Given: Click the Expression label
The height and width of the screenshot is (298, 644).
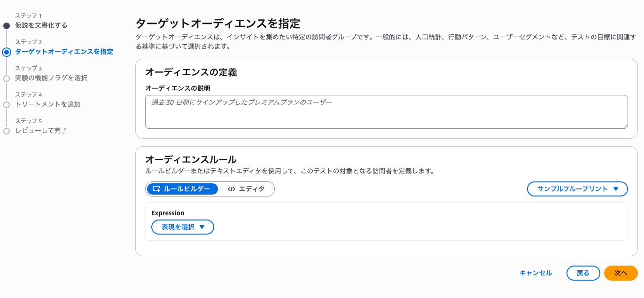Looking at the screenshot, I should pyautogui.click(x=168, y=213).
